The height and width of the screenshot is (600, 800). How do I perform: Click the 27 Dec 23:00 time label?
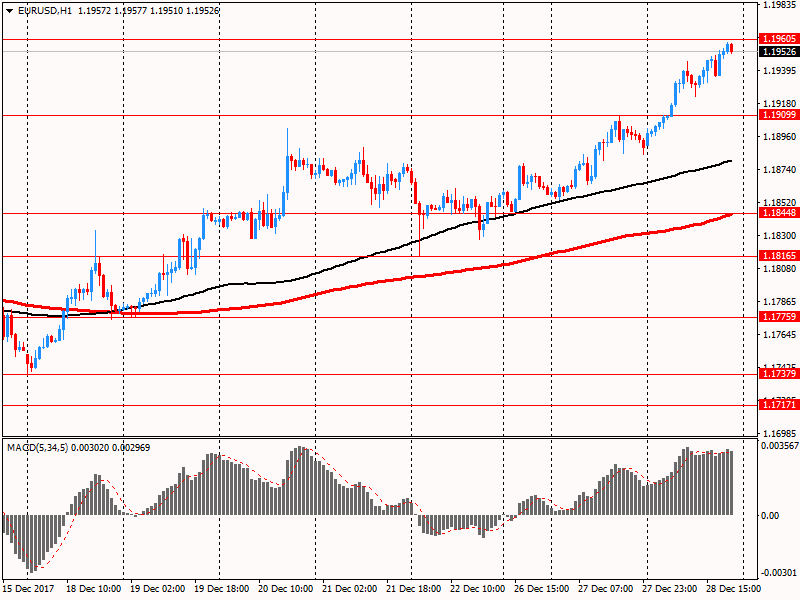click(x=669, y=588)
